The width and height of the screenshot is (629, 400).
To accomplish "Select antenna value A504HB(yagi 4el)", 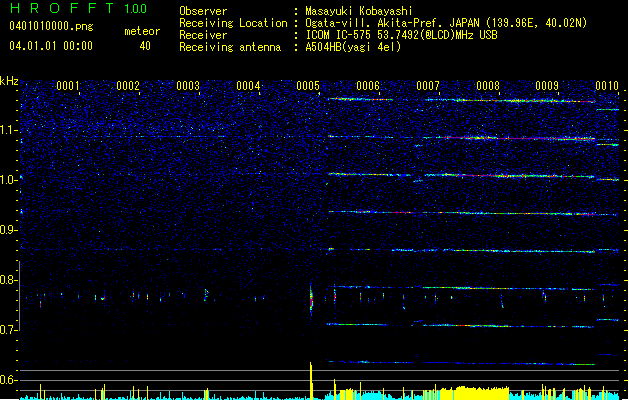I will coord(353,47).
